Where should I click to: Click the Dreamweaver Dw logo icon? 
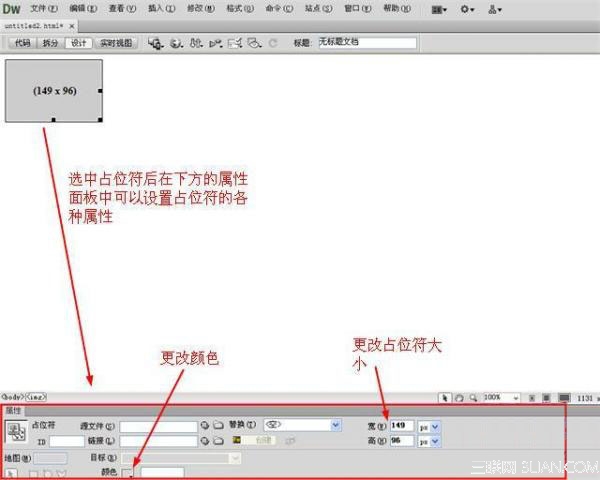12,9
